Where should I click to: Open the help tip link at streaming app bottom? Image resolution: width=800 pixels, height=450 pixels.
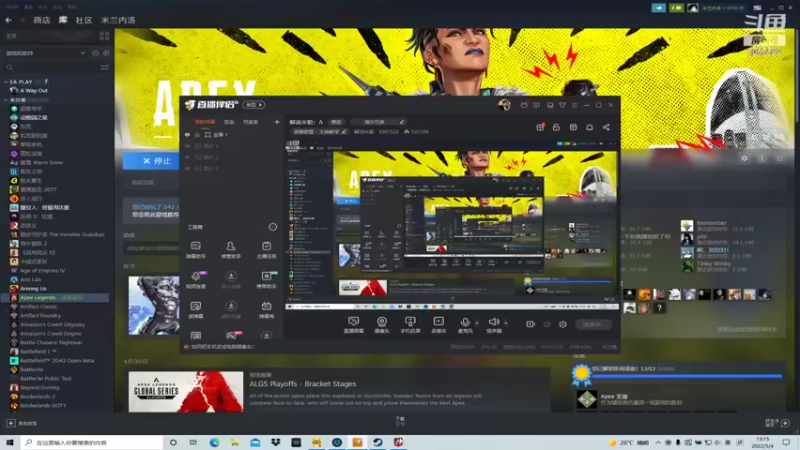pos(220,347)
